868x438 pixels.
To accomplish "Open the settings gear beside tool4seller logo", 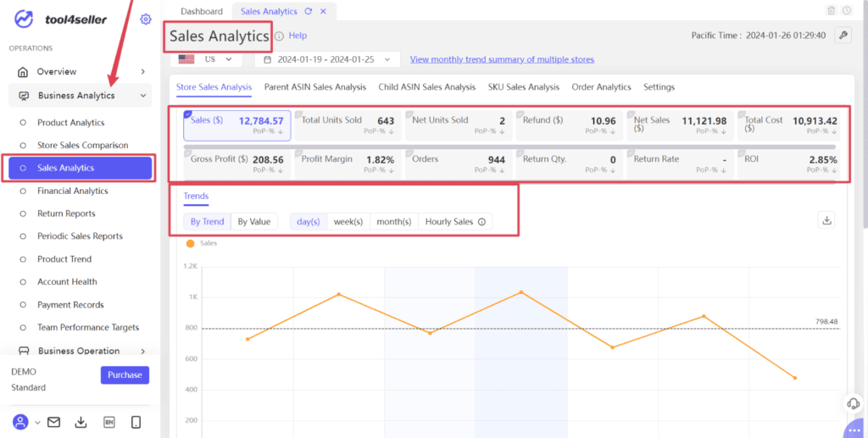I will coord(146,19).
